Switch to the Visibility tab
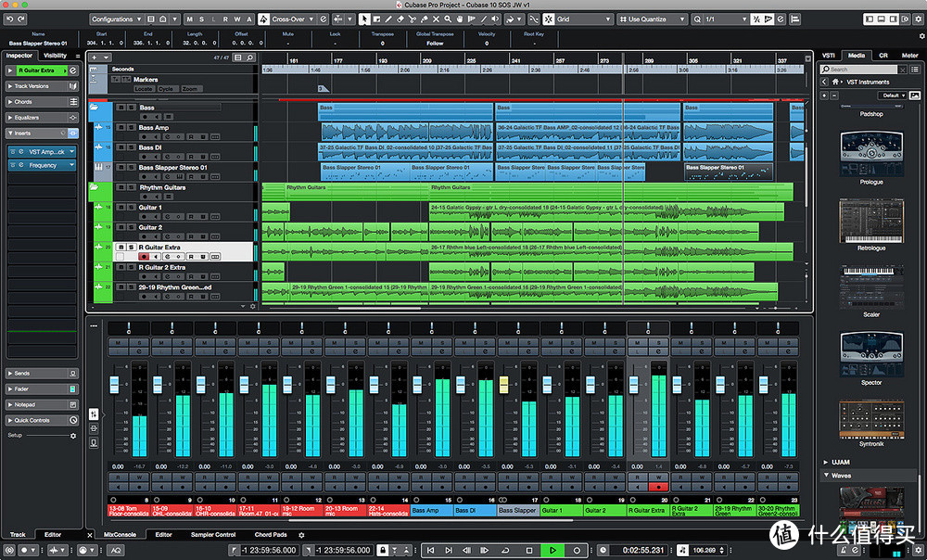Screen dimensions: 927x560 55,56
